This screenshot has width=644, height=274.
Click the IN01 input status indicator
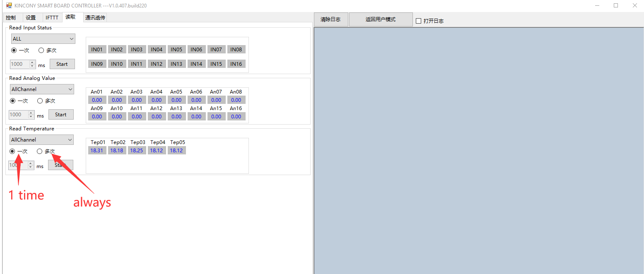click(96, 50)
